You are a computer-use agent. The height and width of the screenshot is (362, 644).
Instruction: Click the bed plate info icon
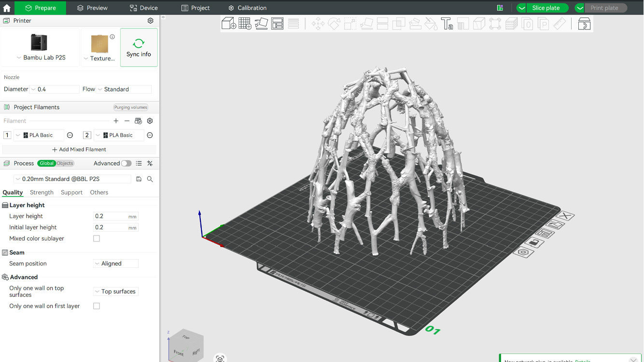click(112, 37)
